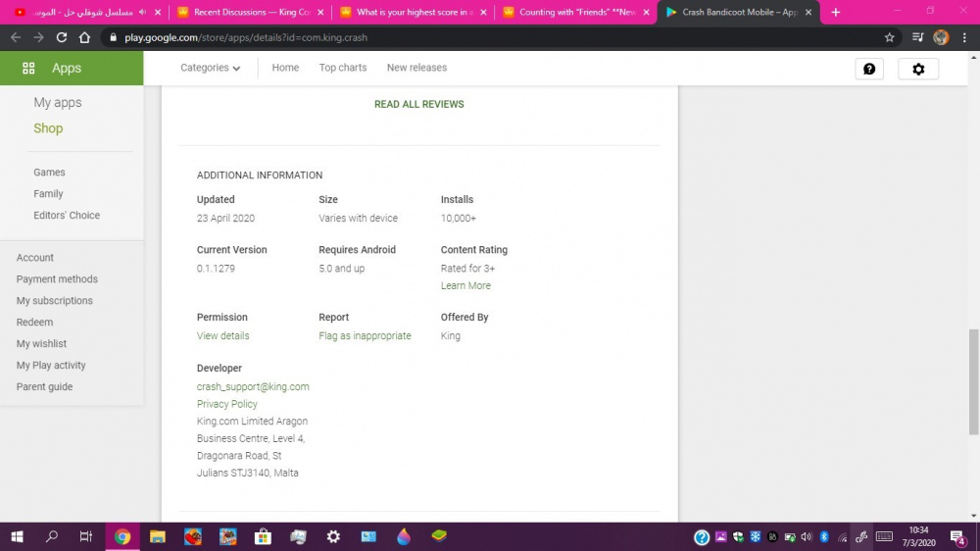
Task: Click the Bluetooth tray icon
Action: click(x=824, y=537)
